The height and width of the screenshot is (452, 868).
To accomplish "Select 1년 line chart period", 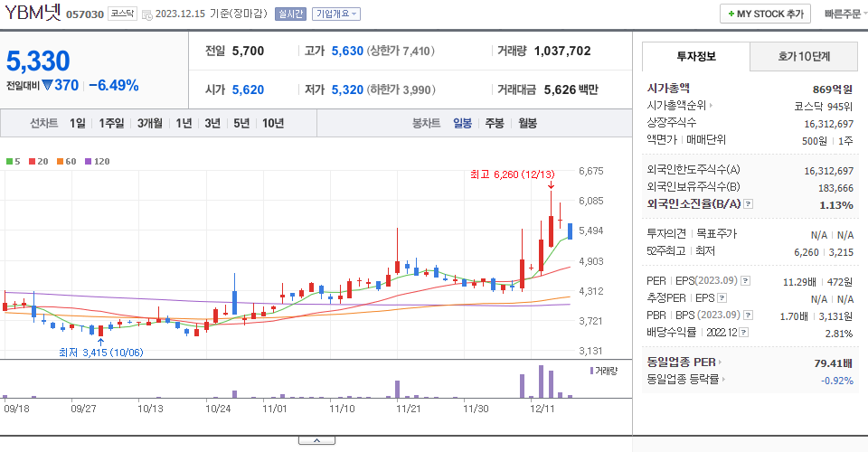I will click(x=184, y=123).
